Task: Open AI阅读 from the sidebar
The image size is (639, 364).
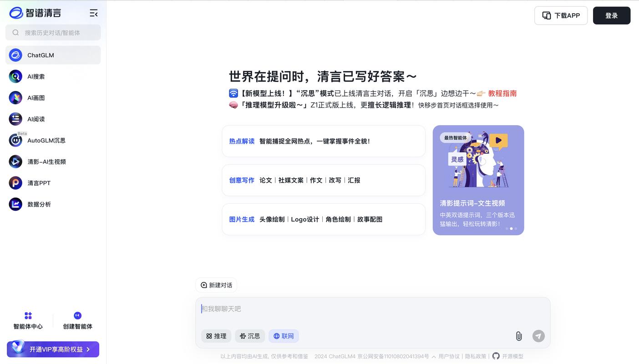Action: click(x=35, y=119)
